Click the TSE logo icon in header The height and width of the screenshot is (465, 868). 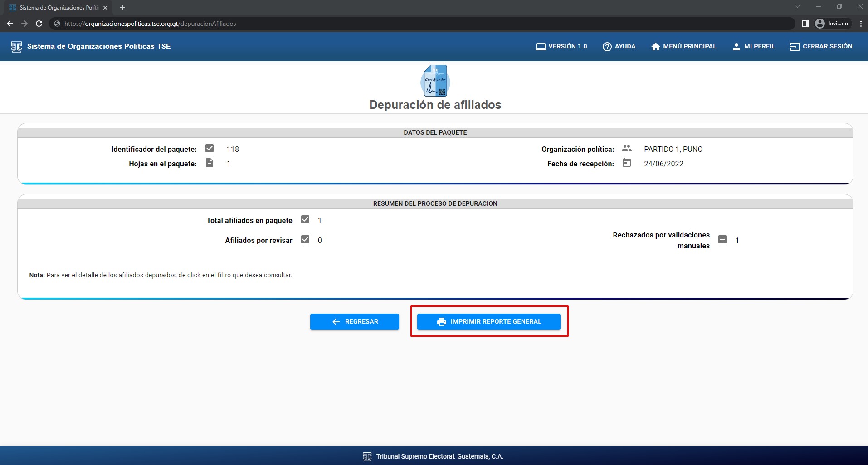click(x=16, y=47)
